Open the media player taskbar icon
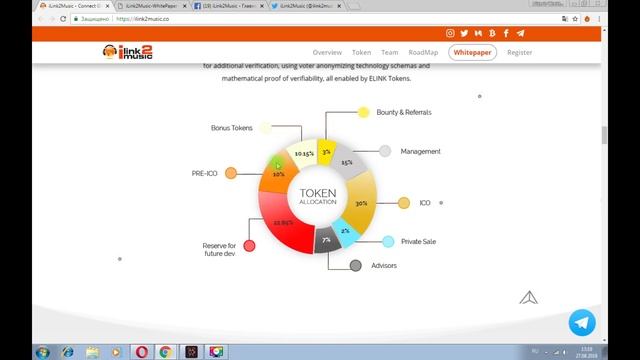 [116, 352]
